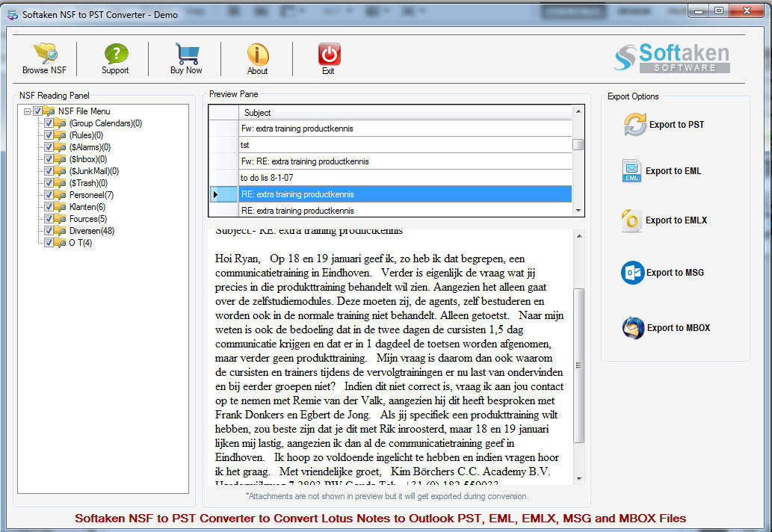Click the message body scroll-down arrow
Screen dimensions: 772x532
click(579, 478)
